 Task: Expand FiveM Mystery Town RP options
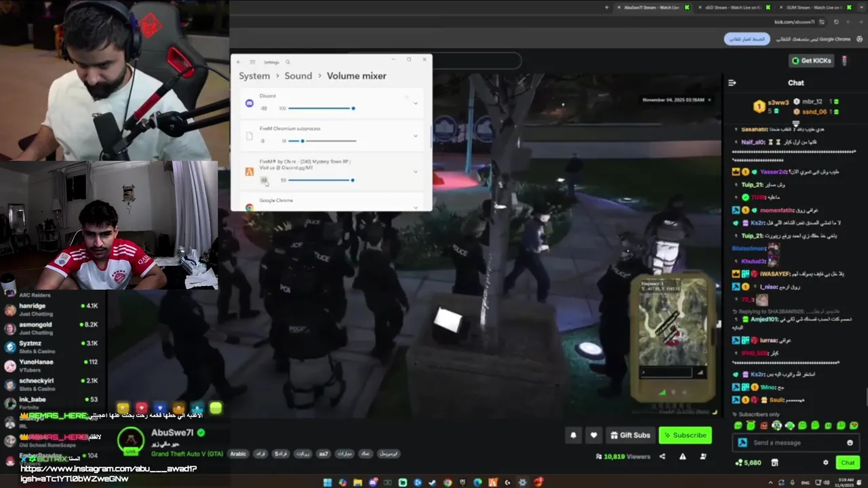tap(416, 171)
